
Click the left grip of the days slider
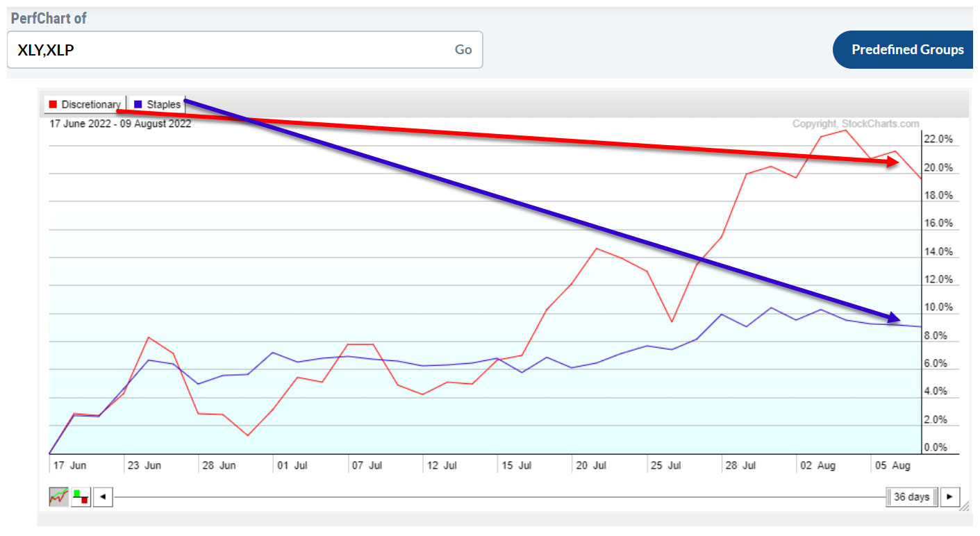pyautogui.click(x=889, y=497)
